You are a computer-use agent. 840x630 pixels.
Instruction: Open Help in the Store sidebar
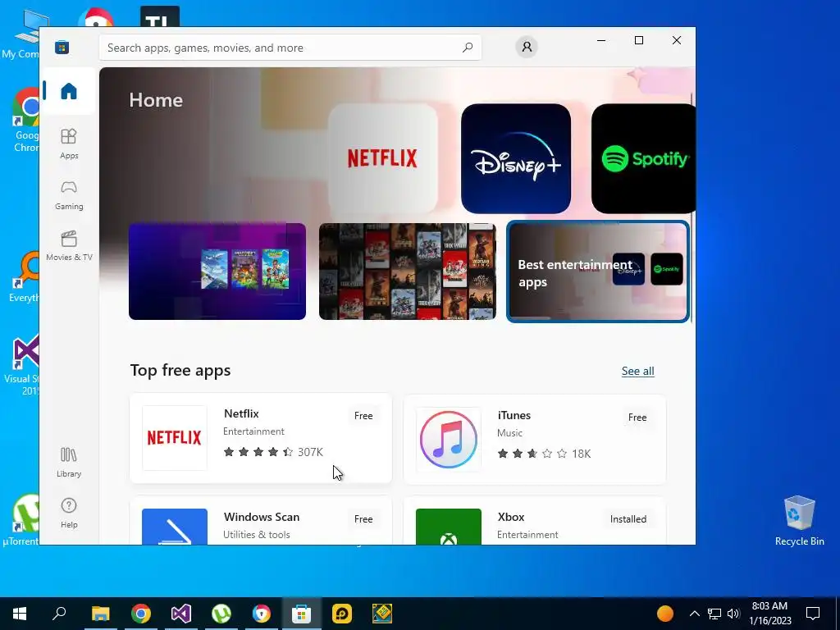point(69,514)
